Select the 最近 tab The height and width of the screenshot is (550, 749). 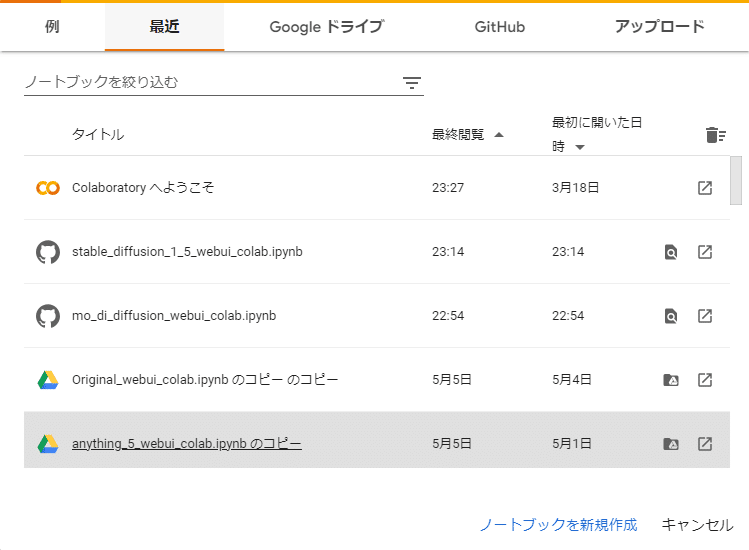[x=164, y=27]
